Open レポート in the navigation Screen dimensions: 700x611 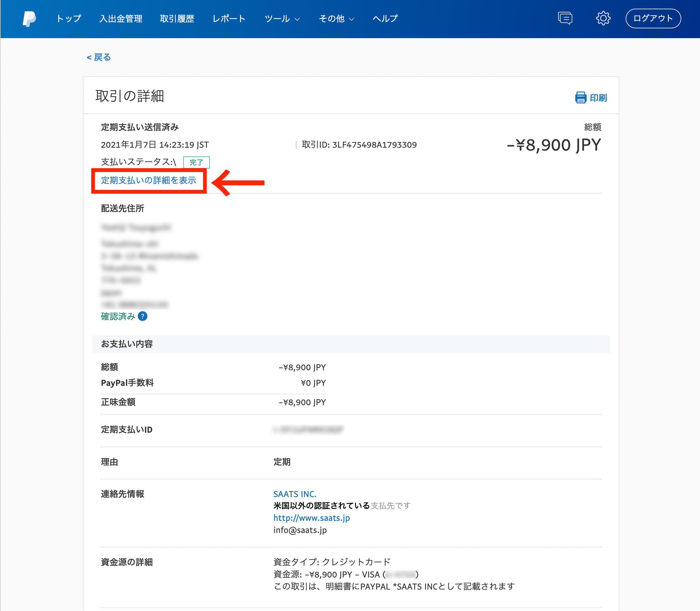(x=229, y=19)
